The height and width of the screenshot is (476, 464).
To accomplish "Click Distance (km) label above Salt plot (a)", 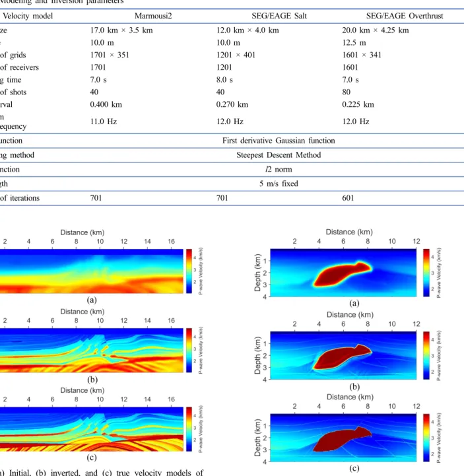I will pyautogui.click(x=349, y=232).
